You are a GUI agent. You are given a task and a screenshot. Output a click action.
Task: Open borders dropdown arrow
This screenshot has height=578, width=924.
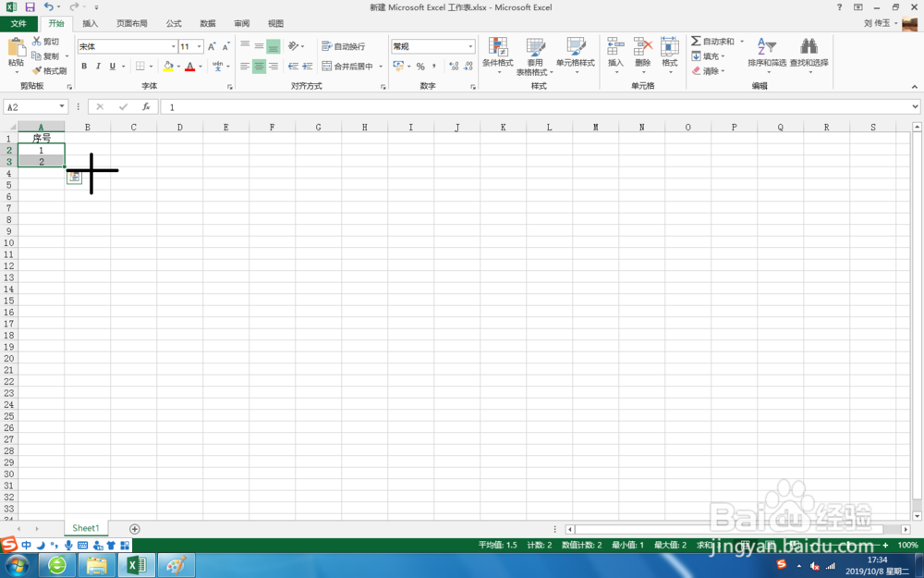click(151, 66)
